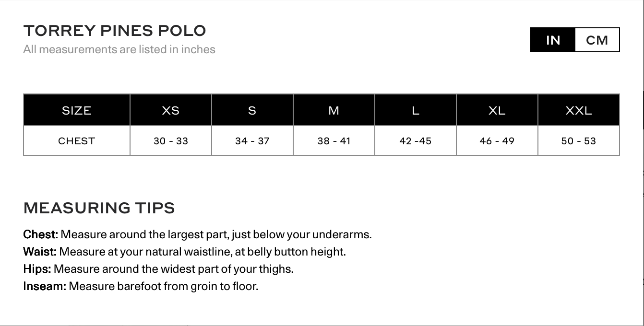Click the XL size column header

click(x=497, y=110)
